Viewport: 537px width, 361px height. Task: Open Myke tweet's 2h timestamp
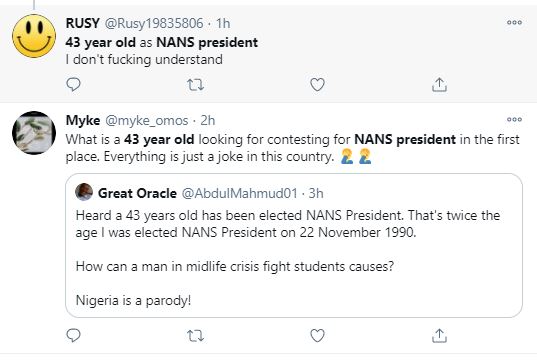point(208,121)
